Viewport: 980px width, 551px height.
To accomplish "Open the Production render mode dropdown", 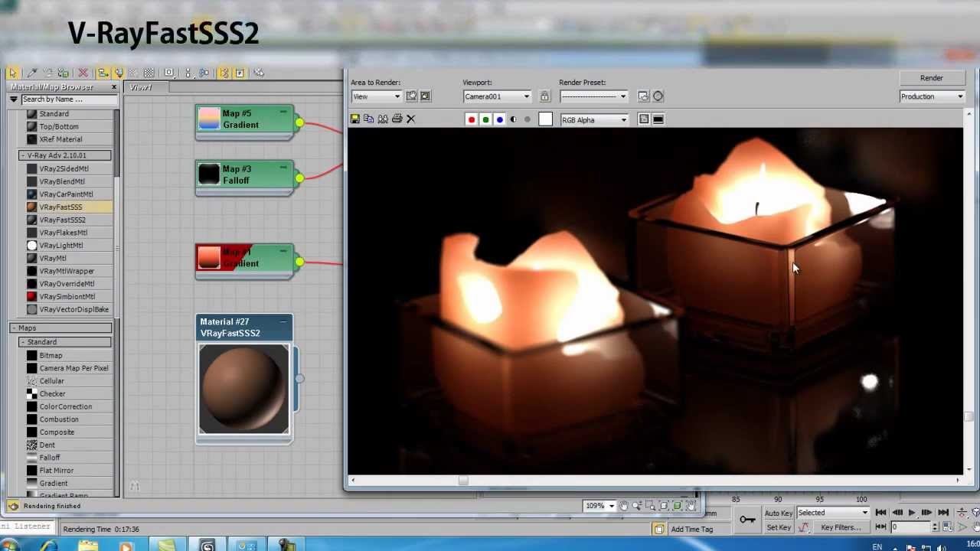I will click(932, 96).
